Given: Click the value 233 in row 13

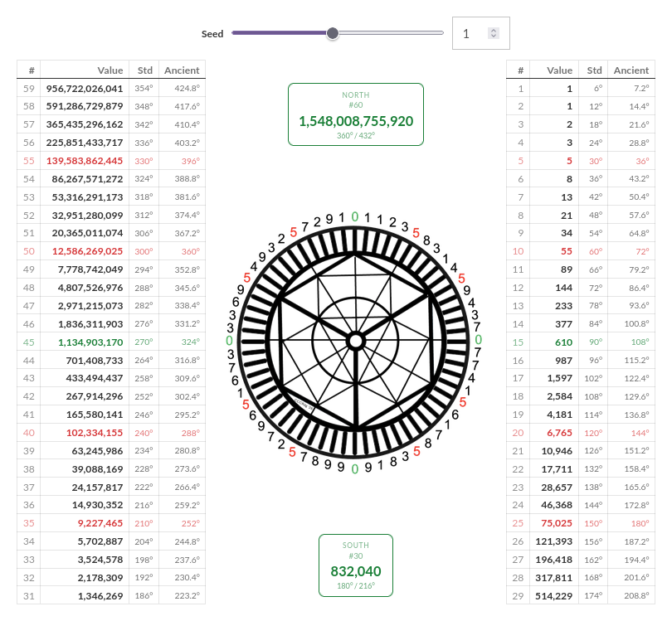Looking at the screenshot, I should pyautogui.click(x=564, y=306).
